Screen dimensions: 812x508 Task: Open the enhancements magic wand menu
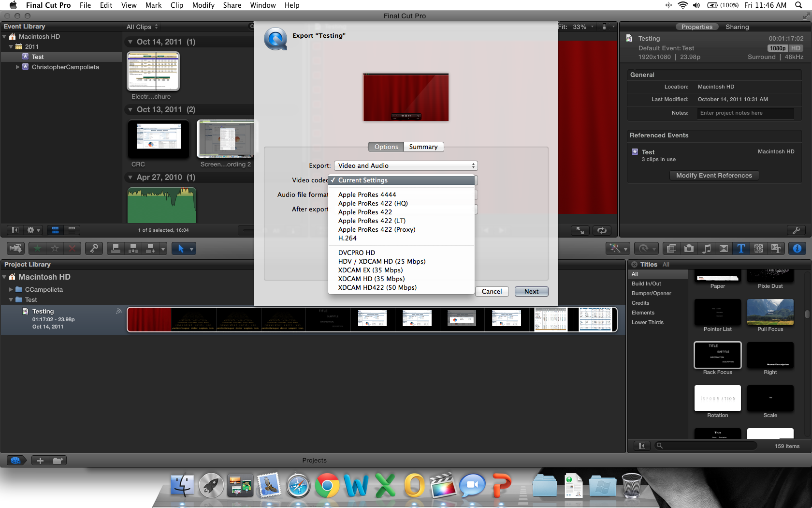click(618, 249)
